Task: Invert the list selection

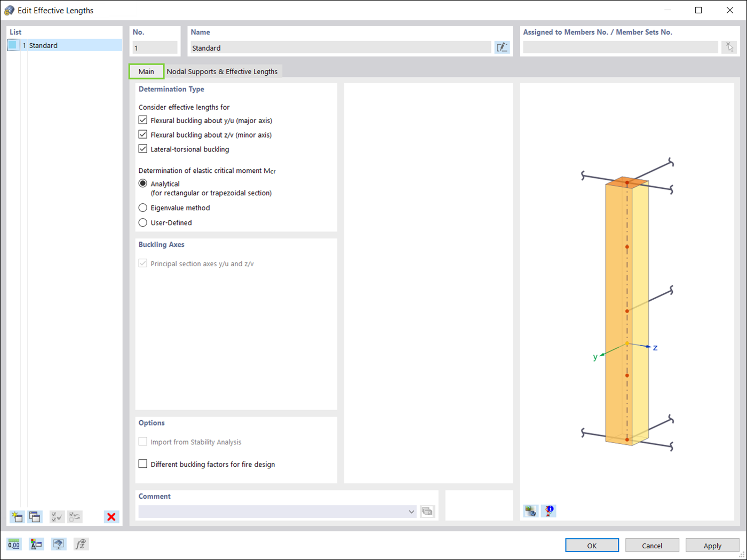Action: pyautogui.click(x=75, y=517)
